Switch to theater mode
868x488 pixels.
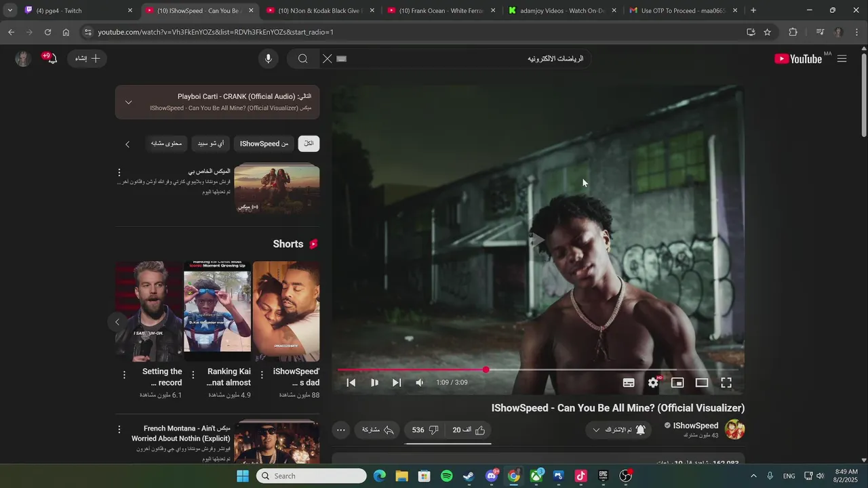pos(702,382)
